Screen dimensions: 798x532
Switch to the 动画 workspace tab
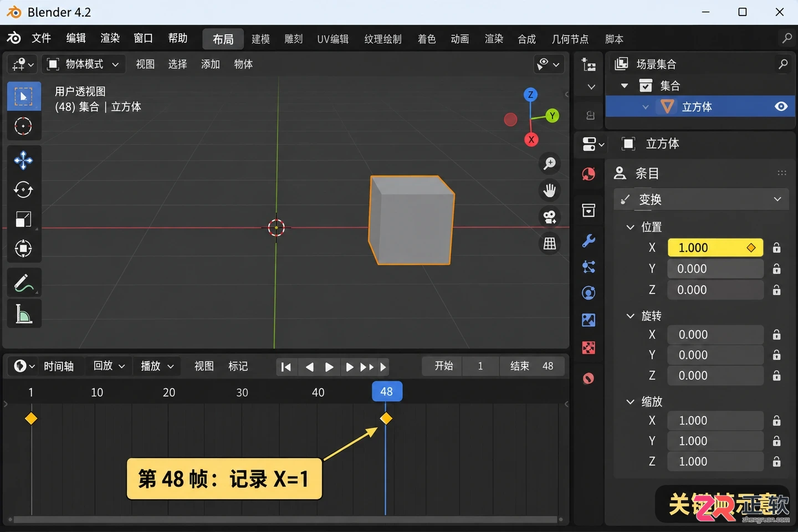[459, 39]
